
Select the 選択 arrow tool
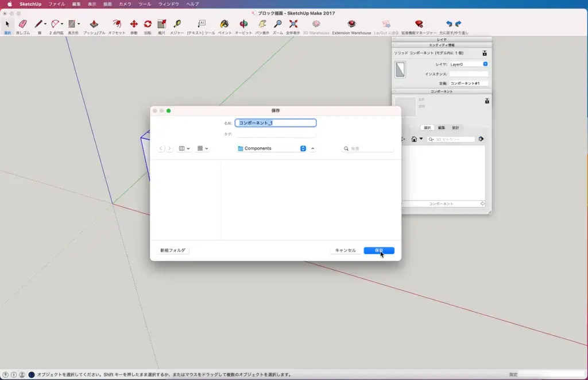tap(7, 24)
